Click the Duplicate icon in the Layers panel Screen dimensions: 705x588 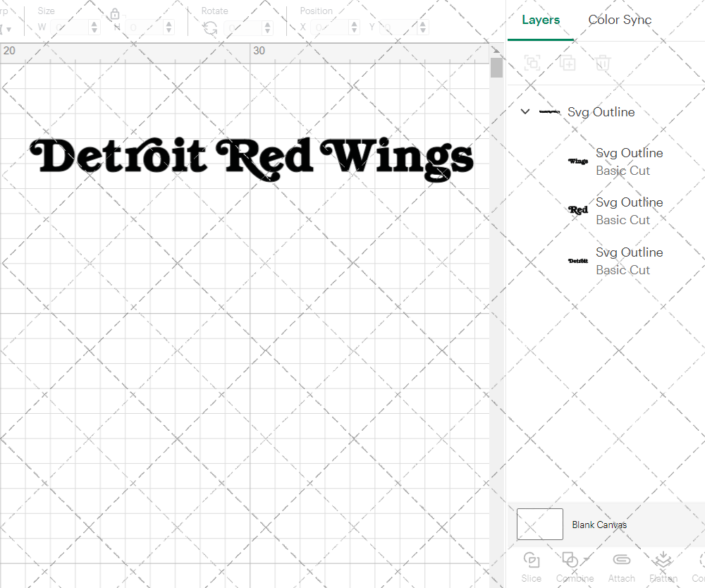568,63
